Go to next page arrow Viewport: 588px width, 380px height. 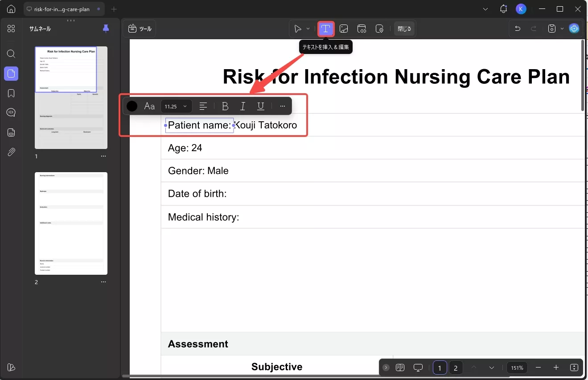pyautogui.click(x=492, y=368)
